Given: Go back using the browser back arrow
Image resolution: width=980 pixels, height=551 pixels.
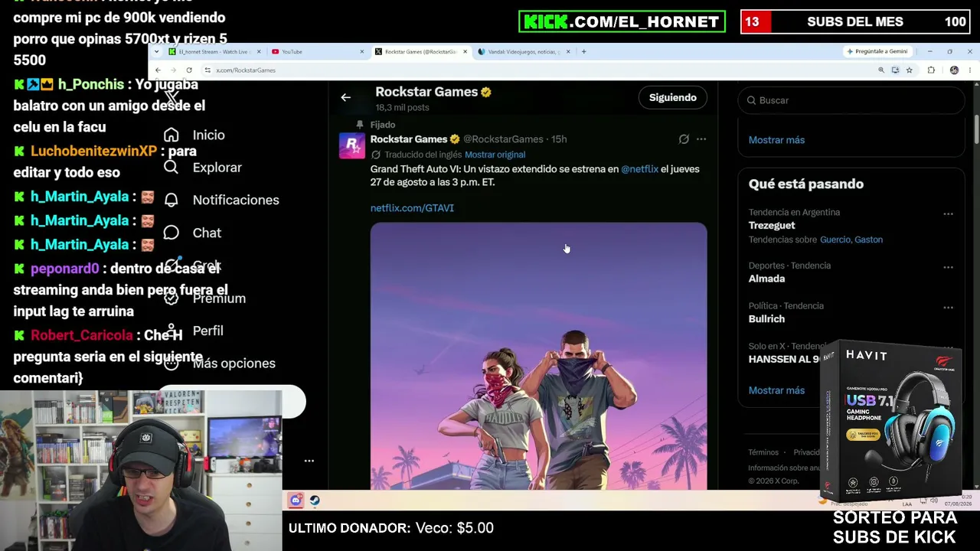Looking at the screenshot, I should tap(158, 70).
